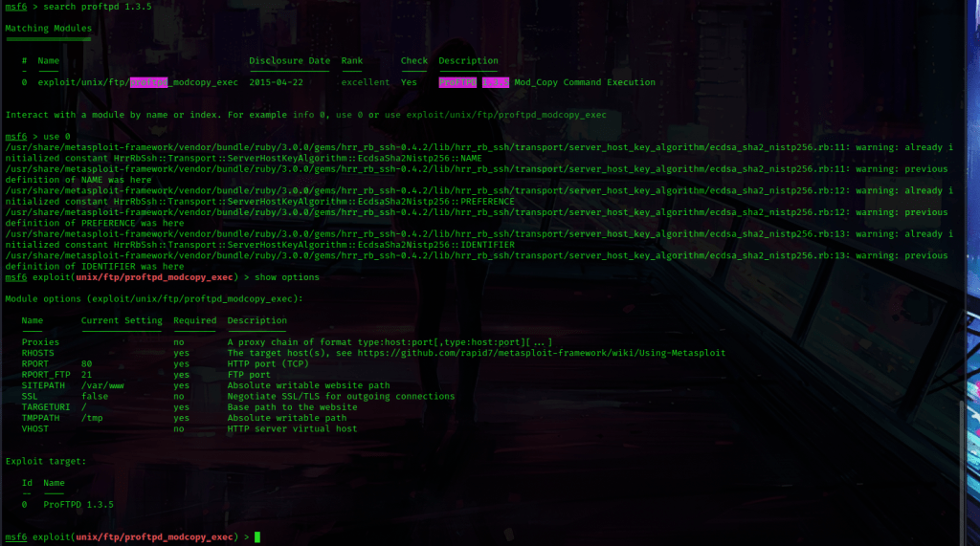The width and height of the screenshot is (980, 546).
Task: Click the green cursor at the final prompt
Action: coord(257,537)
